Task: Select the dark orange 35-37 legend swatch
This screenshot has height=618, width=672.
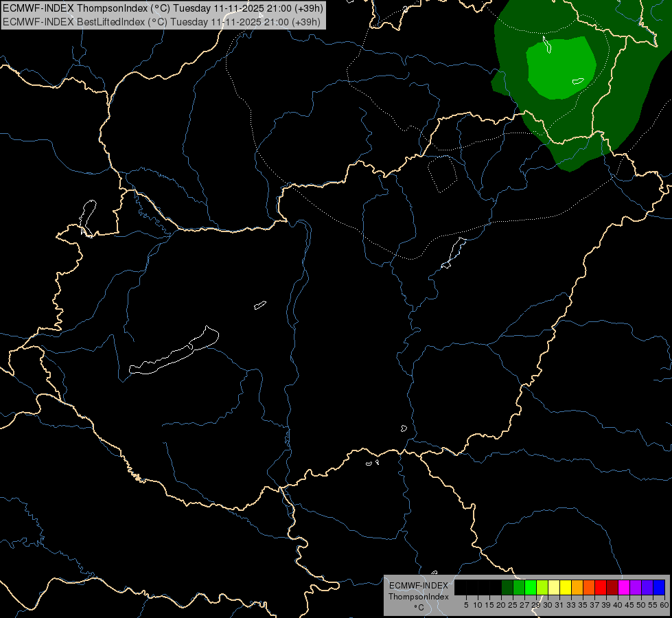Action: 589,587
